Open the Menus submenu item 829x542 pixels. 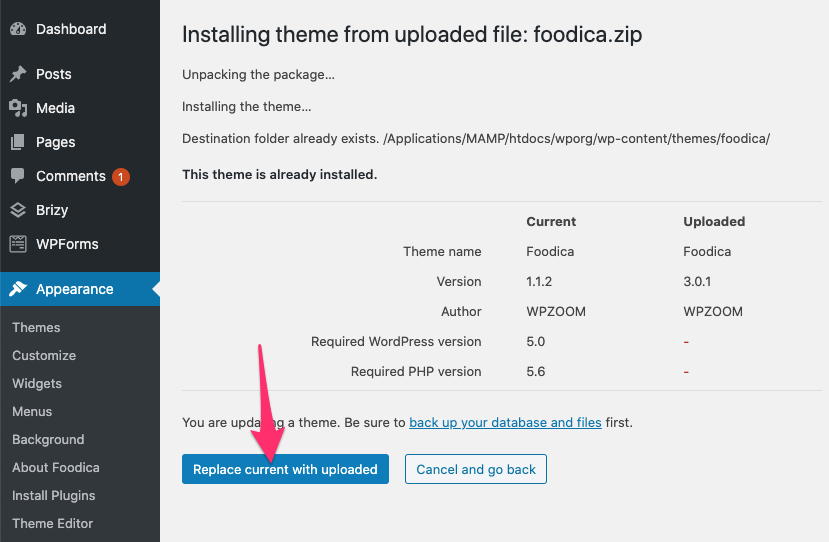pos(32,411)
